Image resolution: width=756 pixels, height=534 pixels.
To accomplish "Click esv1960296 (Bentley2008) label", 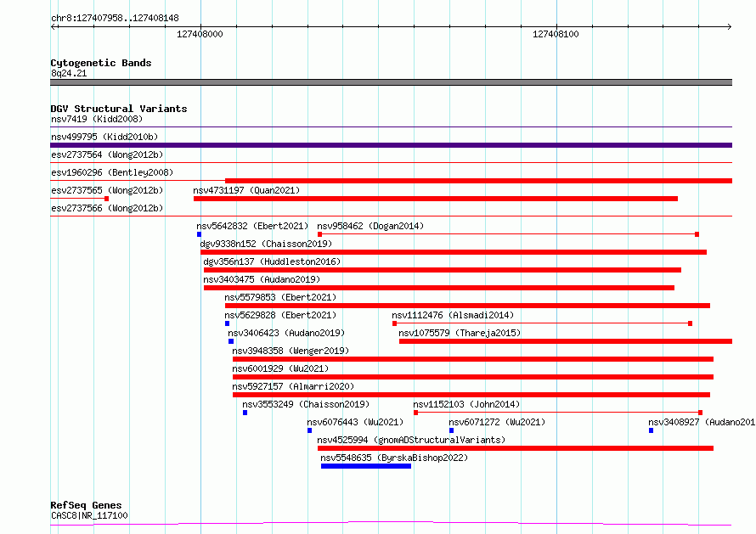I will pos(112,172).
